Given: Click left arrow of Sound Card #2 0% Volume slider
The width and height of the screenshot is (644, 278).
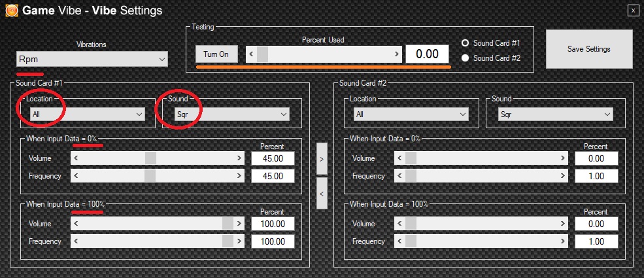Looking at the screenshot, I should 399,158.
